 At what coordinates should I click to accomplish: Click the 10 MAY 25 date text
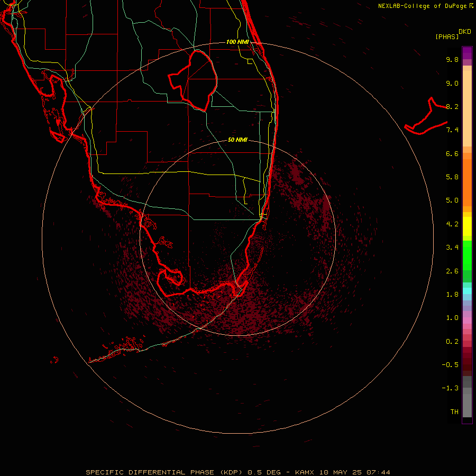(x=341, y=472)
